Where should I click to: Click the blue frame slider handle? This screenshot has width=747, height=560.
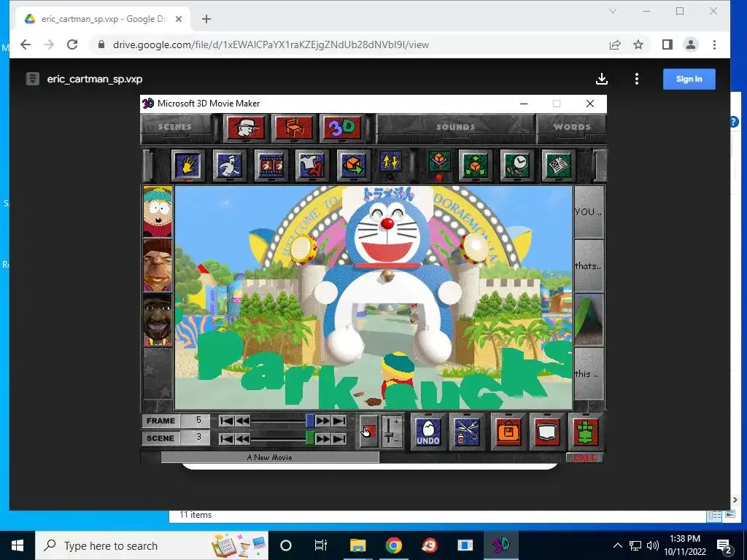click(310, 421)
